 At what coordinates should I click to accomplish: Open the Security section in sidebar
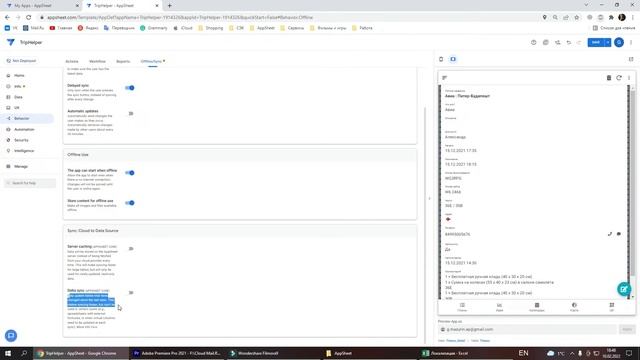click(x=21, y=140)
